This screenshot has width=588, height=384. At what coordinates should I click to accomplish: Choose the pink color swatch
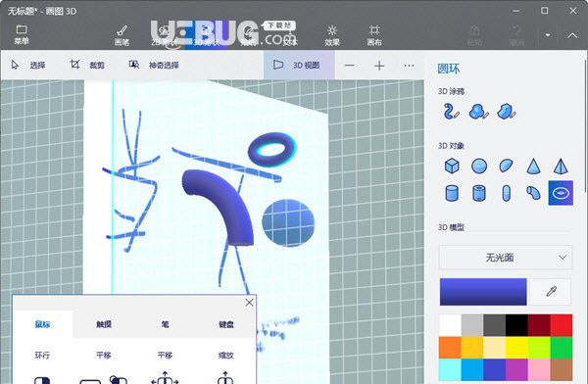pos(539,369)
